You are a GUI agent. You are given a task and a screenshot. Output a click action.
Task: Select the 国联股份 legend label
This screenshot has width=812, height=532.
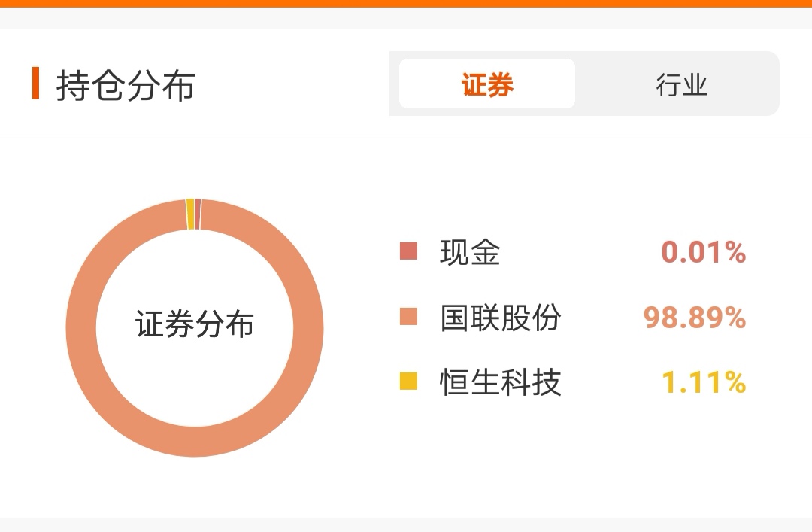(x=500, y=318)
